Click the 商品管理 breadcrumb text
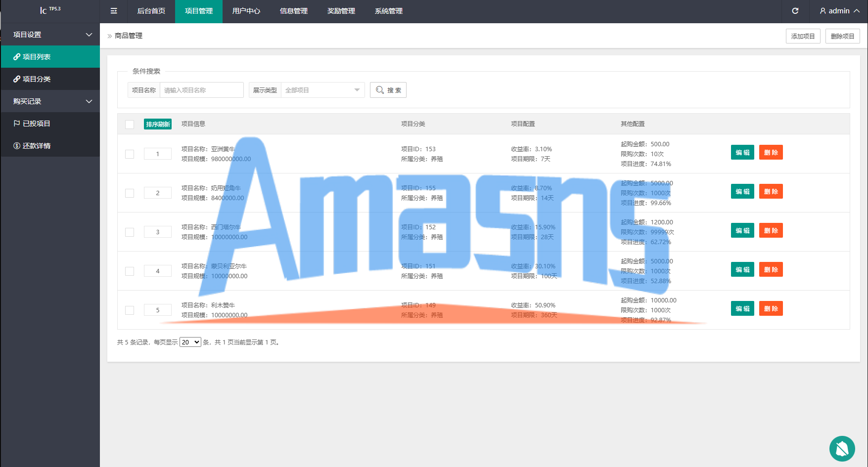 click(x=129, y=36)
